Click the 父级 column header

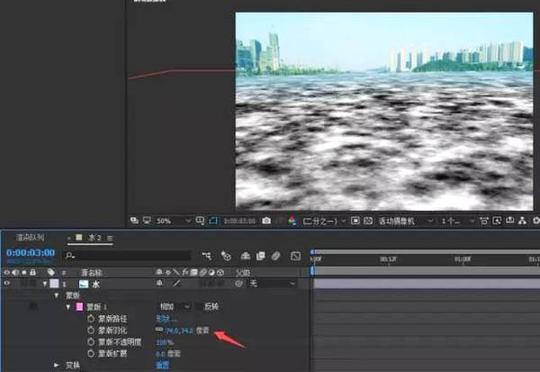point(243,273)
